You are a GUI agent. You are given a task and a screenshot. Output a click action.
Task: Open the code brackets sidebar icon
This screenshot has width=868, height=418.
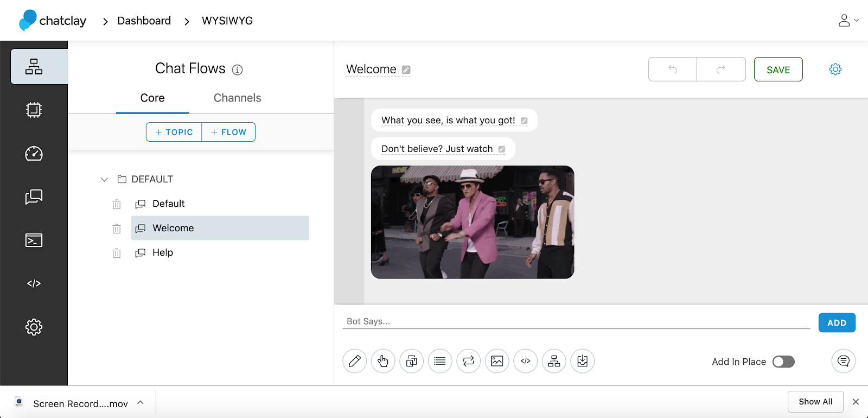coord(34,283)
